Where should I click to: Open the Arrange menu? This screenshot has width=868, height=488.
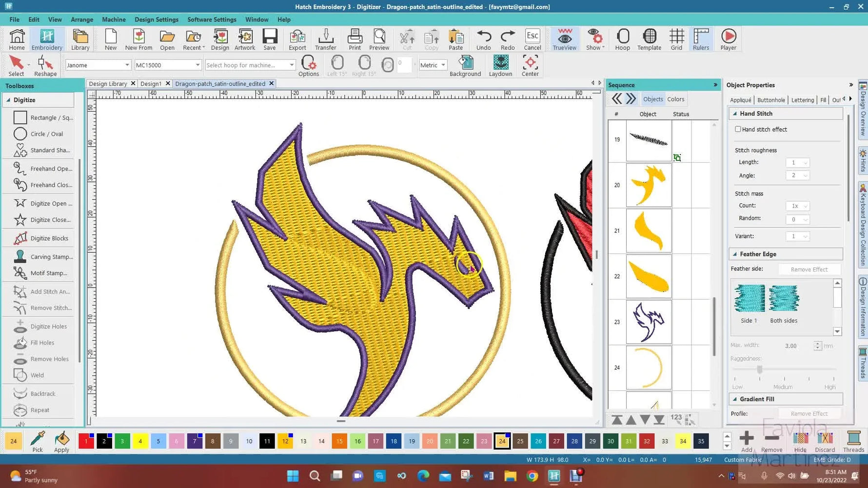click(x=81, y=20)
